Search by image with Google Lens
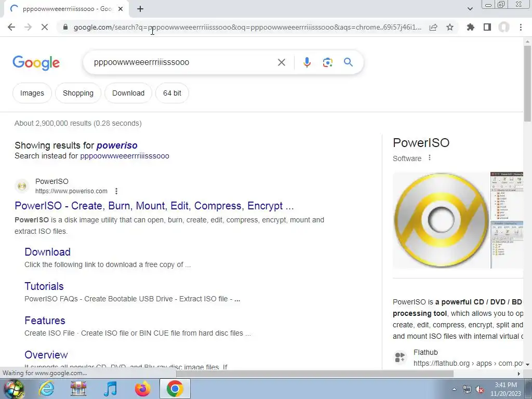 coord(327,62)
